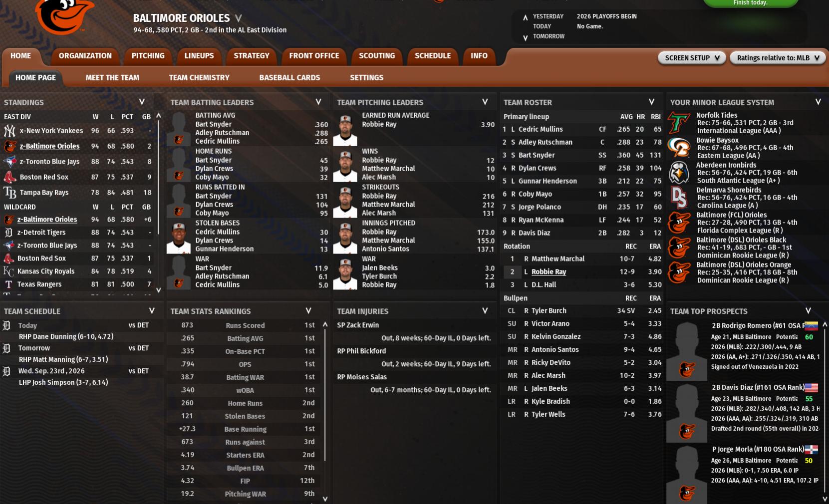Open the Team Chemistry subtab
Viewport: 829px width, 504px height.
[199, 78]
